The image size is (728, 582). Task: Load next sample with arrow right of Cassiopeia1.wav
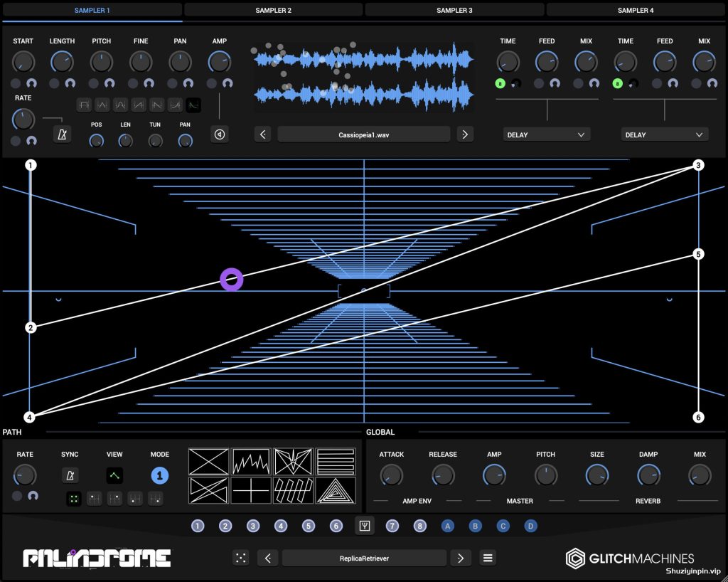pyautogui.click(x=465, y=134)
